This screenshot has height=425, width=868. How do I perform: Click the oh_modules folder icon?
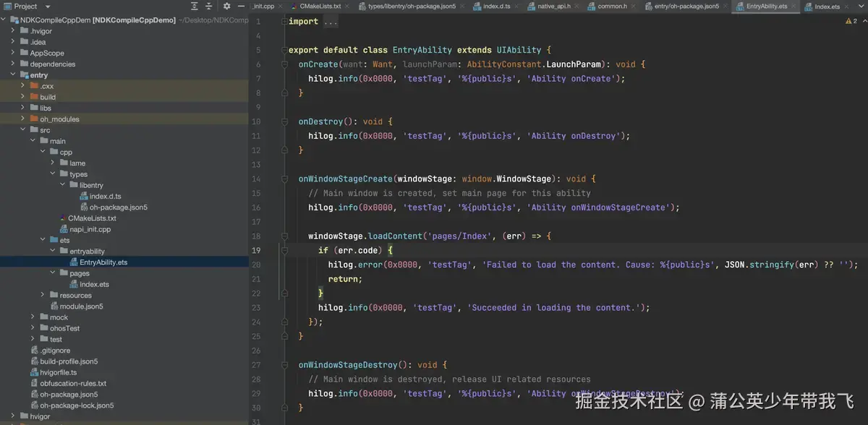[x=33, y=119]
